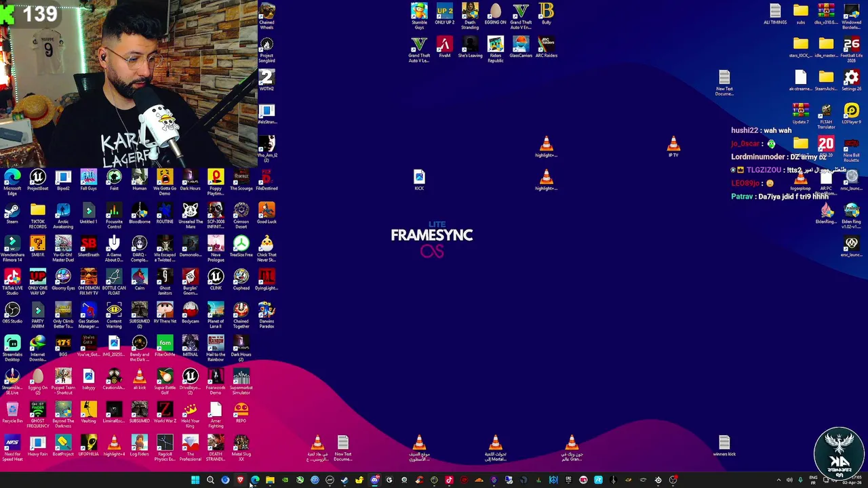868x488 pixels.
Task: Launch the DEATH STRANDING shortcut in the bottom row
Action: click(216, 449)
